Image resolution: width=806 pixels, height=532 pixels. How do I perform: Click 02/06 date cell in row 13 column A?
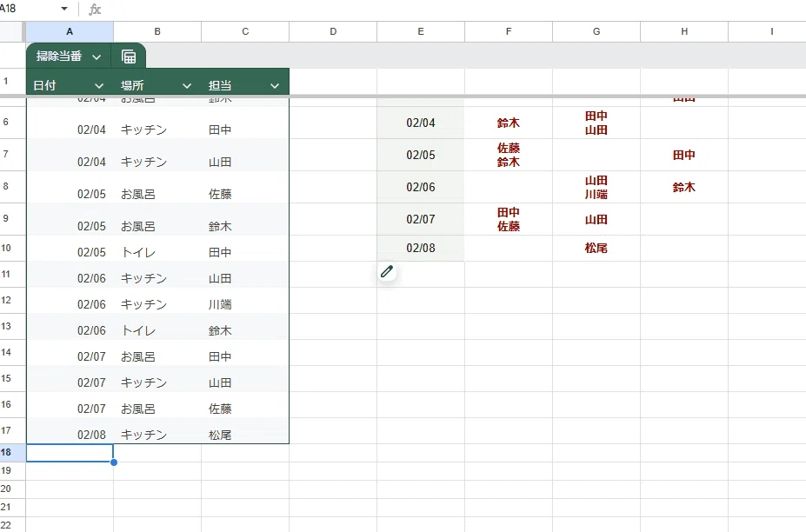tap(70, 327)
